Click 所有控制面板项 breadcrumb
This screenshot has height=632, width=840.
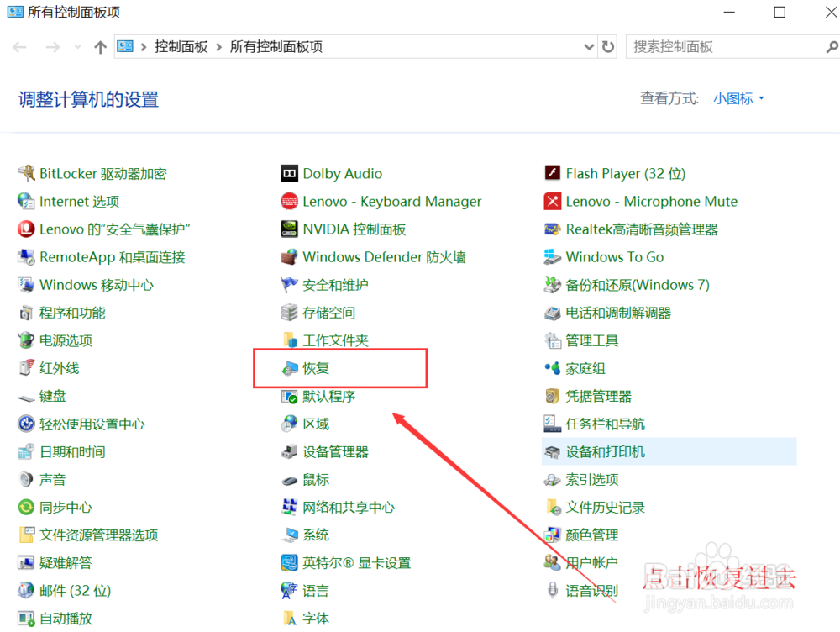[276, 47]
